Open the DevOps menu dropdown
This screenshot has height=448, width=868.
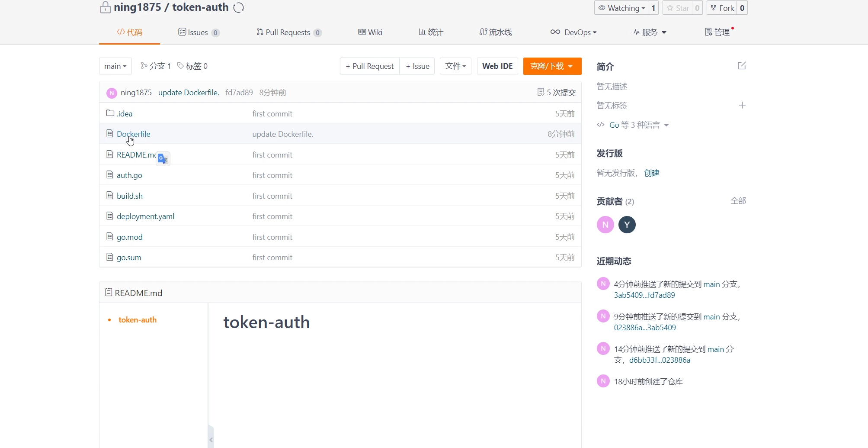[573, 32]
